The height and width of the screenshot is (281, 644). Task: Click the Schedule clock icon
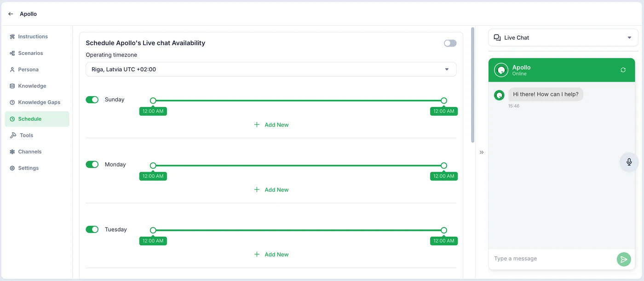[12, 119]
